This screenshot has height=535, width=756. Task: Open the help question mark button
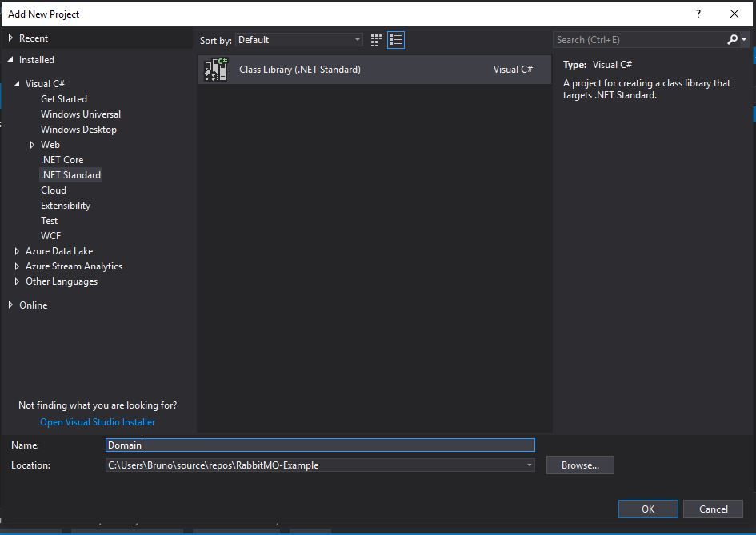[x=698, y=14]
